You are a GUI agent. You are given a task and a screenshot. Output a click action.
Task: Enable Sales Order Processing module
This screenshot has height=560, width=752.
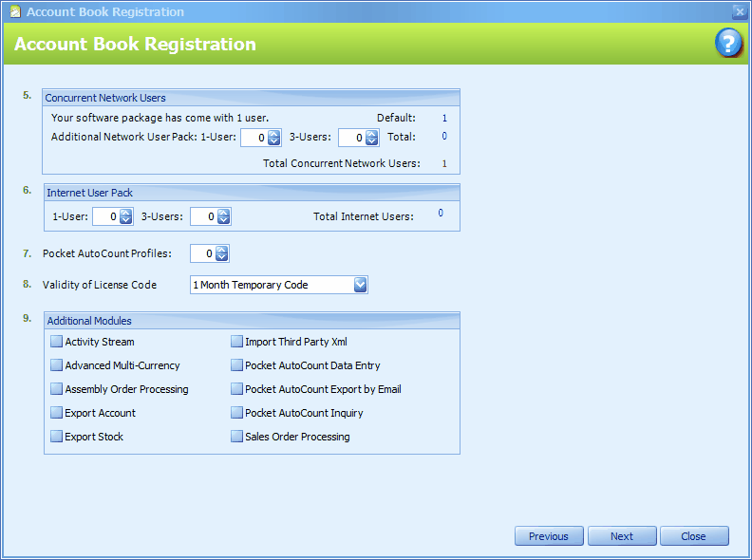(x=237, y=437)
